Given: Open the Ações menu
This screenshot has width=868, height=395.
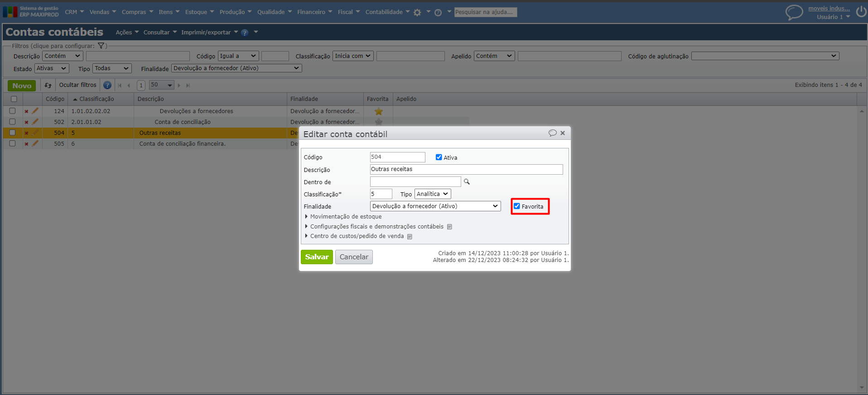Looking at the screenshot, I should [127, 33].
